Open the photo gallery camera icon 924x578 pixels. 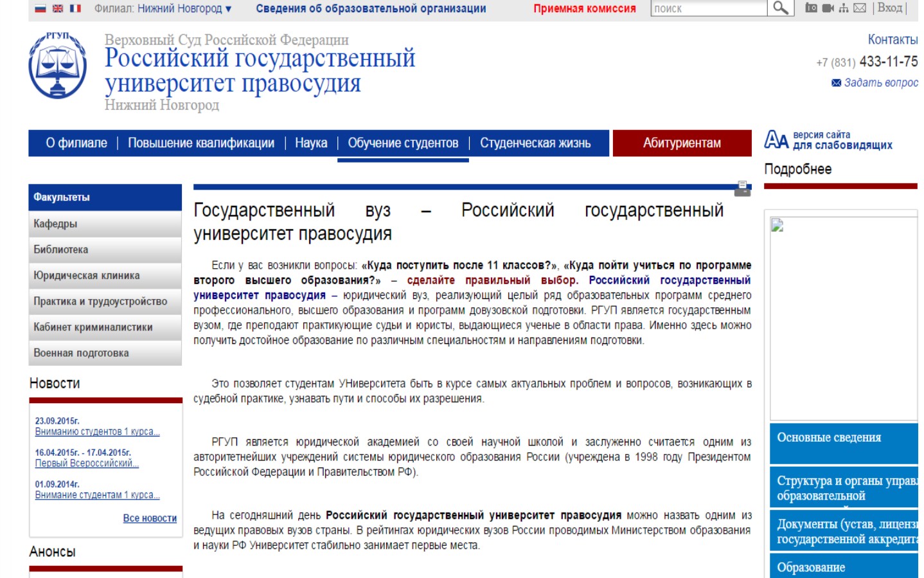point(812,8)
